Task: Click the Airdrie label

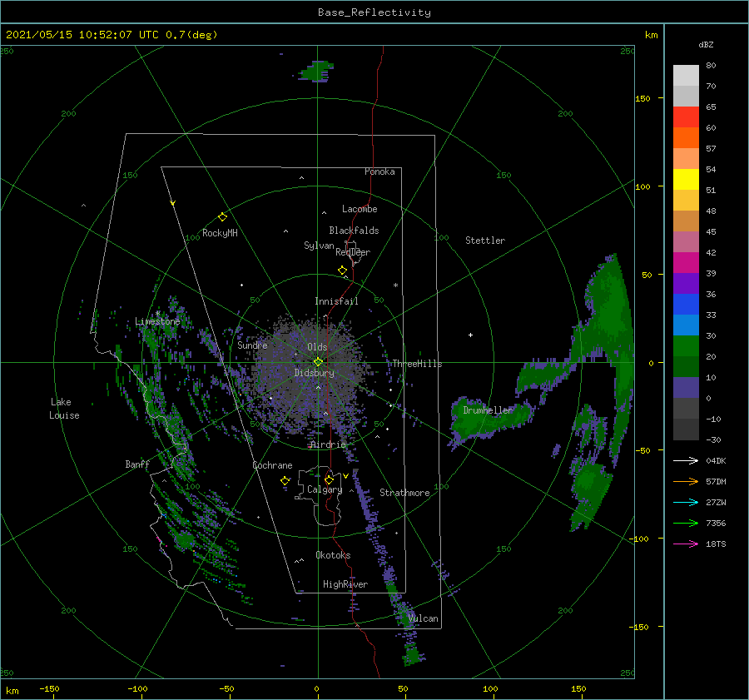Action: point(328,444)
